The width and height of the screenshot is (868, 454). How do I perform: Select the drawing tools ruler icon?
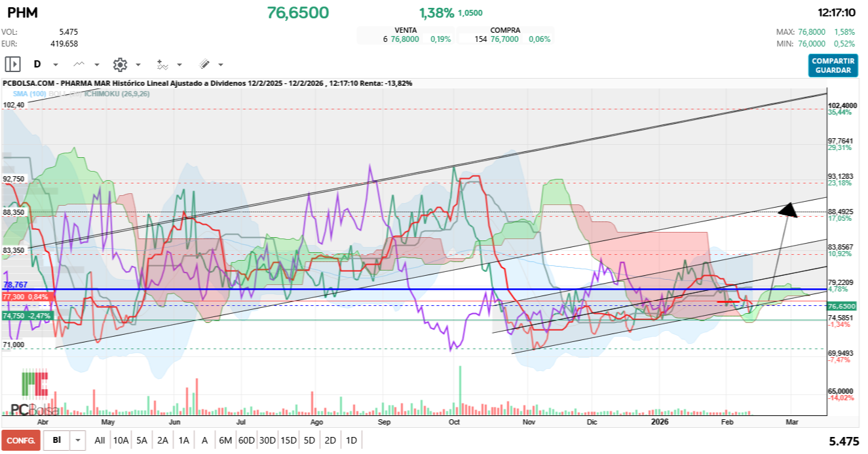pos(204,64)
